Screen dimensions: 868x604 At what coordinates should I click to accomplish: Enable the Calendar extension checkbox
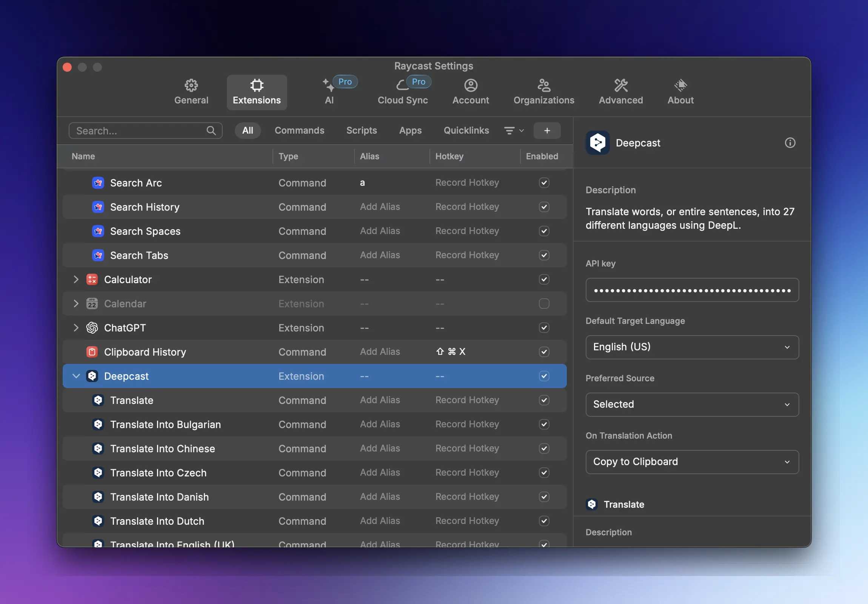(544, 304)
